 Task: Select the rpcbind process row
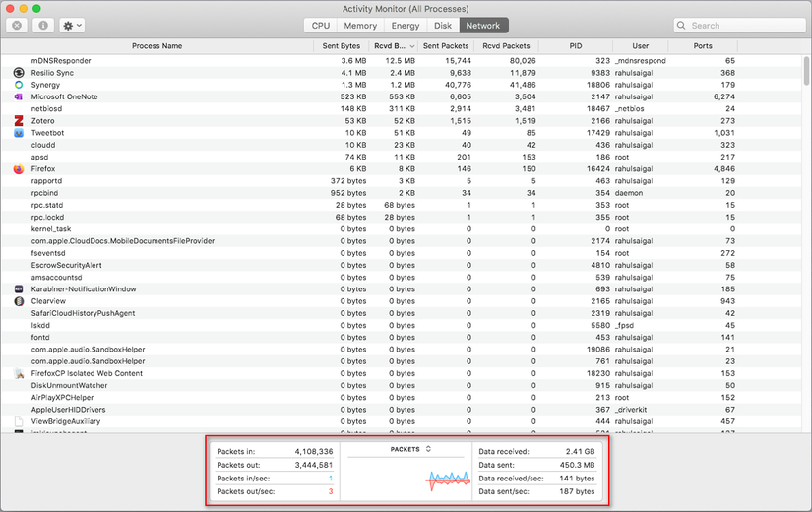[x=402, y=193]
